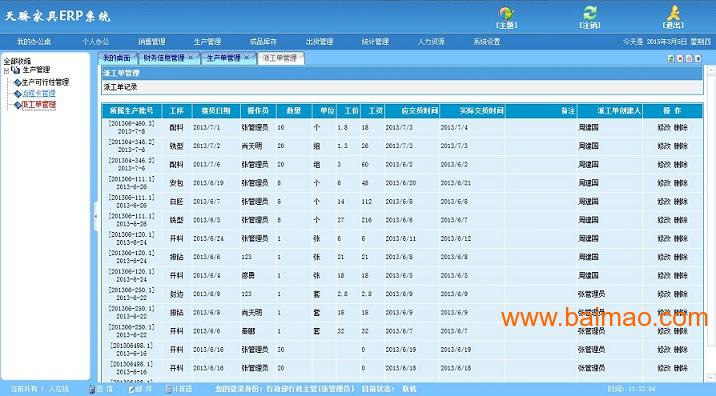Image resolution: width=716 pixels, height=396 pixels.
Task: Select creator 周建国 in the 穿包 row
Action: point(588,183)
